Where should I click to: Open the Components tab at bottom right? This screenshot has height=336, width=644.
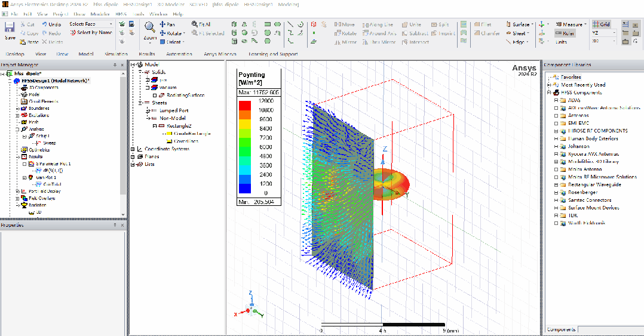click(561, 329)
